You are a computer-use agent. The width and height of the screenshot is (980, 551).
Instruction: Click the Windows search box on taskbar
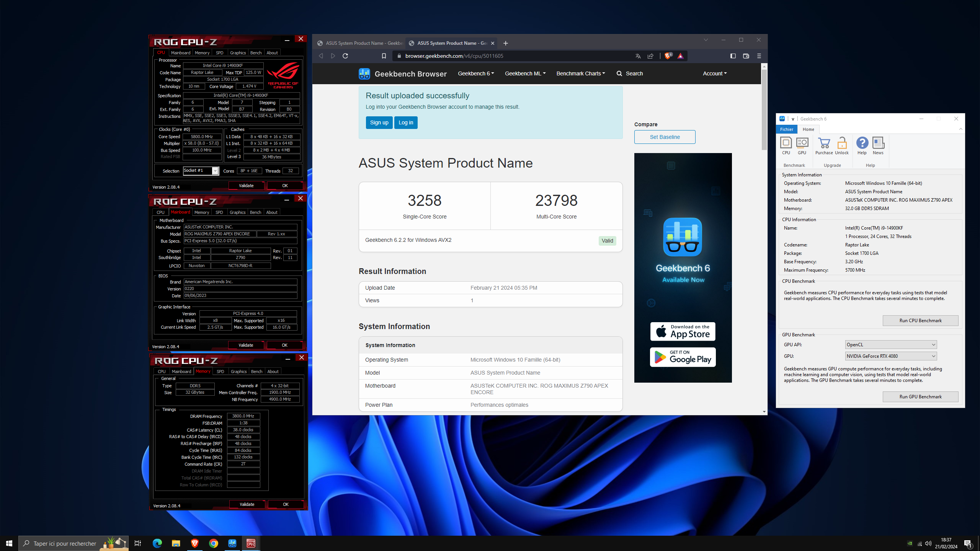point(73,543)
